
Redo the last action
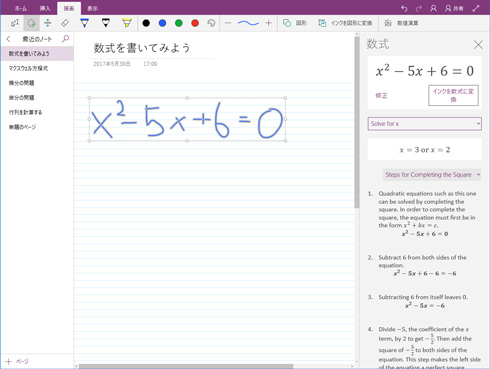pos(419,8)
